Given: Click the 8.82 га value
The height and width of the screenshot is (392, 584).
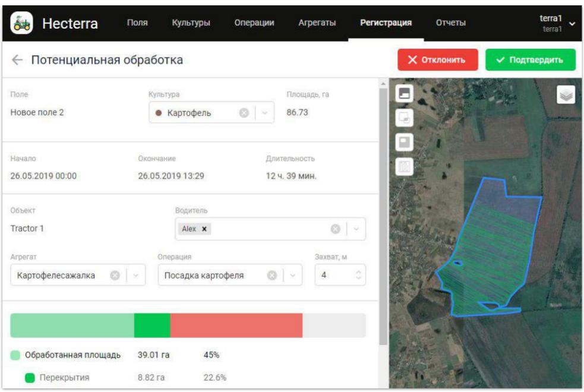Looking at the screenshot, I should point(151,378).
